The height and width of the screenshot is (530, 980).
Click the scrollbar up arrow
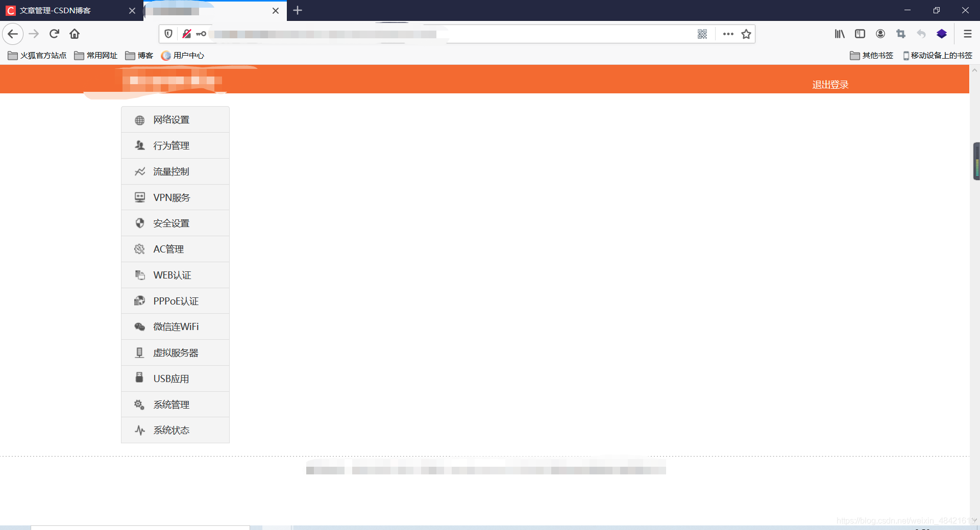pyautogui.click(x=975, y=70)
